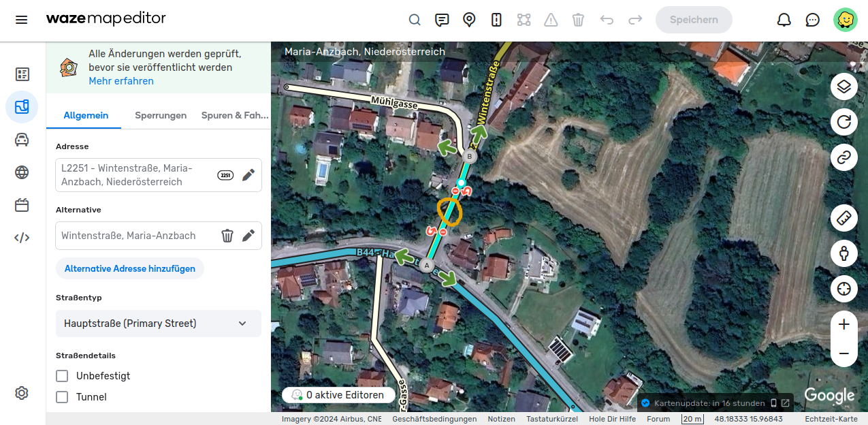Edit the L2251 main address field
The width and height of the screenshot is (868, 425).
(248, 175)
